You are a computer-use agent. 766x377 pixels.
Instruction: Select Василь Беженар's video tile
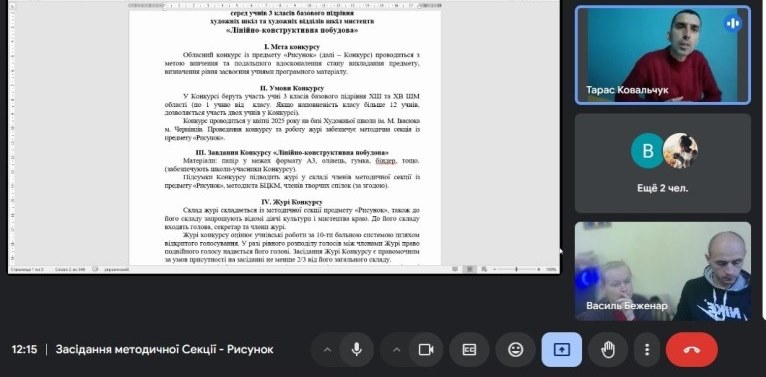662,271
